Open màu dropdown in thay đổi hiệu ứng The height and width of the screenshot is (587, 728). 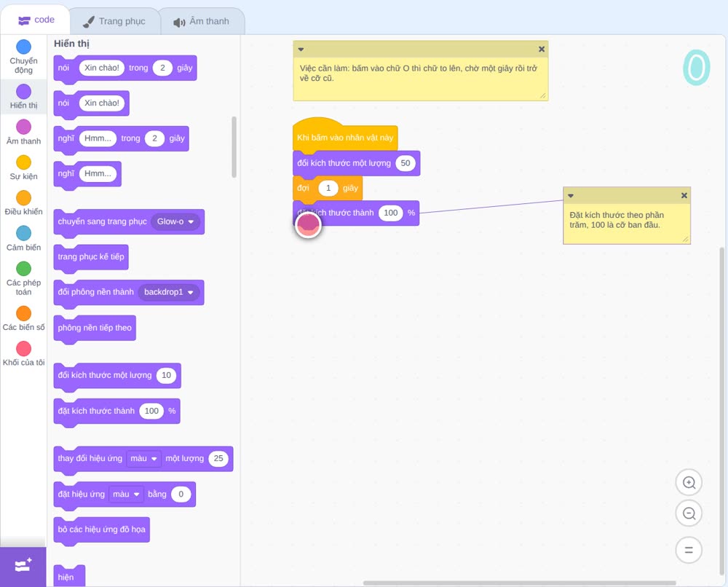tap(144, 458)
